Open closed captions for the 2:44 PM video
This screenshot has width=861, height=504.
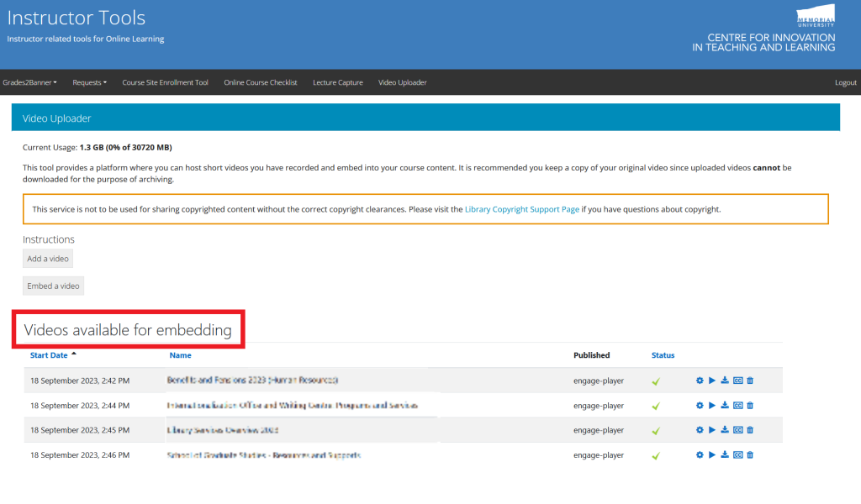738,405
